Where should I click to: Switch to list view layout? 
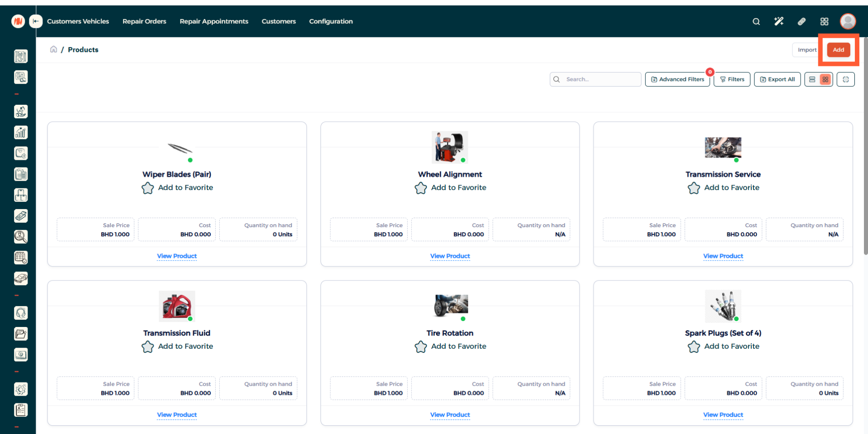812,79
